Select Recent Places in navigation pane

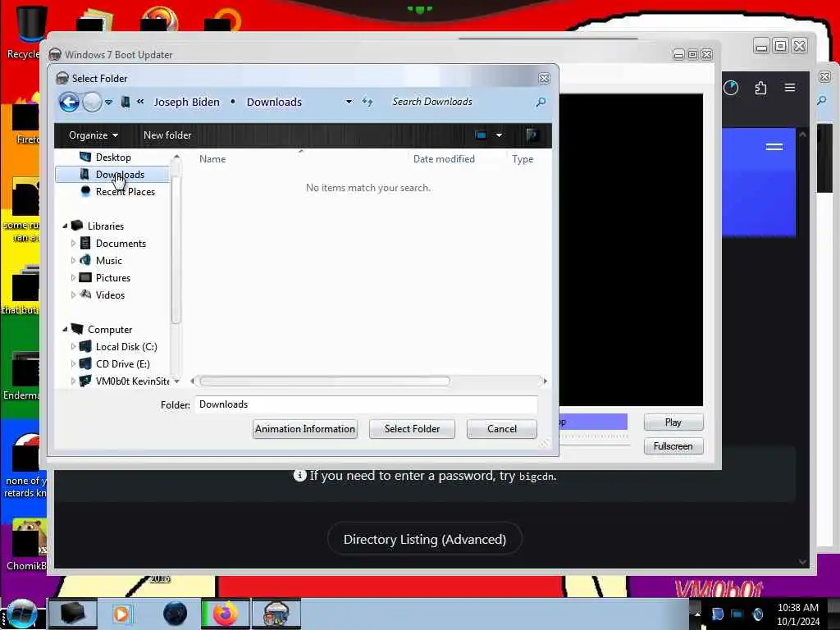126,192
